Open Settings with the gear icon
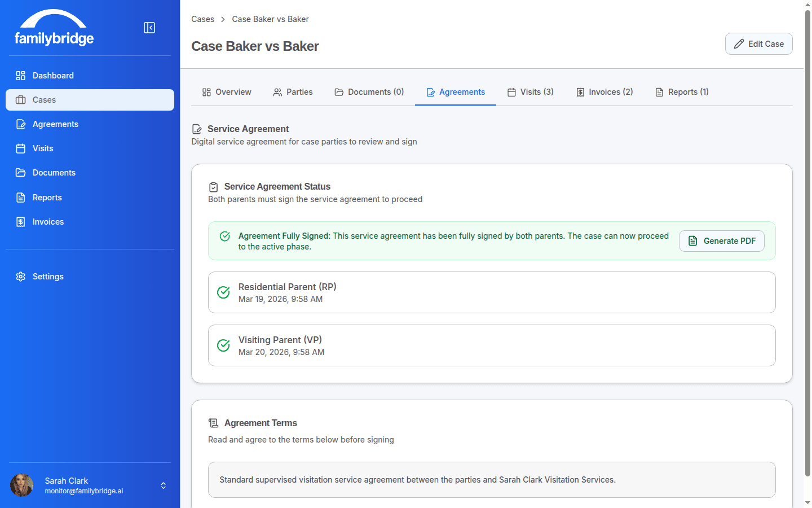 pyautogui.click(x=21, y=276)
